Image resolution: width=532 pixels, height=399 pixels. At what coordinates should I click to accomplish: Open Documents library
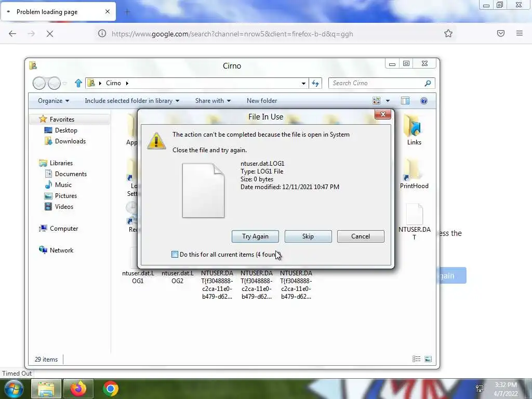71,174
